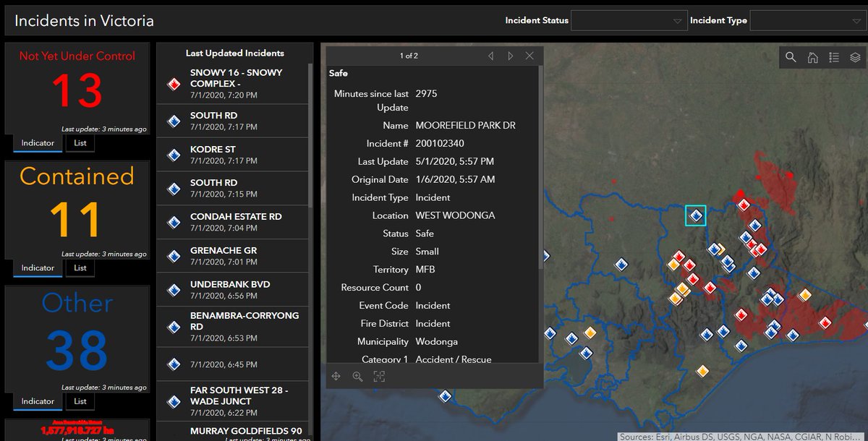Click the blue 38 Other count
Viewport: 868px width, 441px height.
click(x=77, y=349)
